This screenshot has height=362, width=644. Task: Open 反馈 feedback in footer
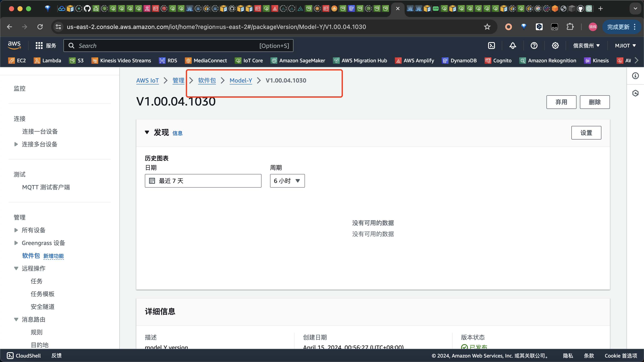tap(56, 355)
